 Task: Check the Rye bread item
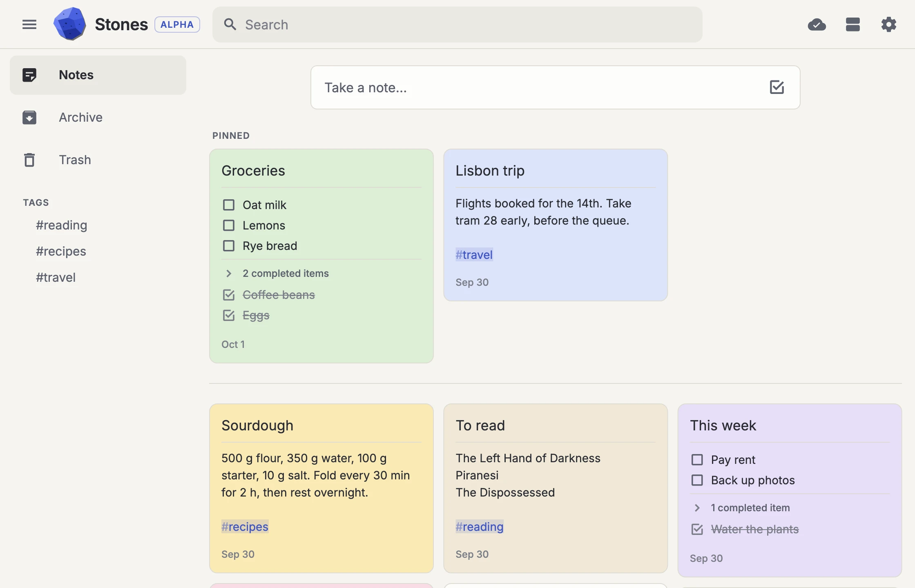click(229, 246)
